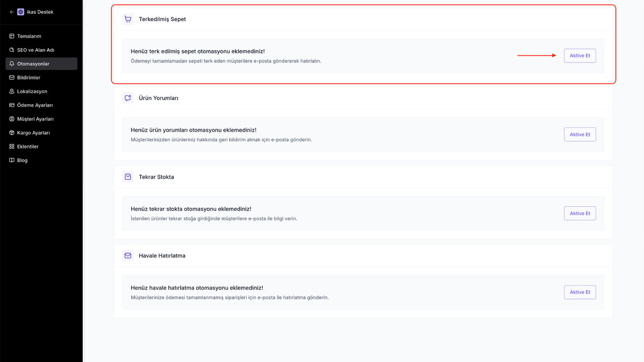The height and width of the screenshot is (362, 644).
Task: Click the Ürün Yorumları section icon
Action: click(128, 98)
